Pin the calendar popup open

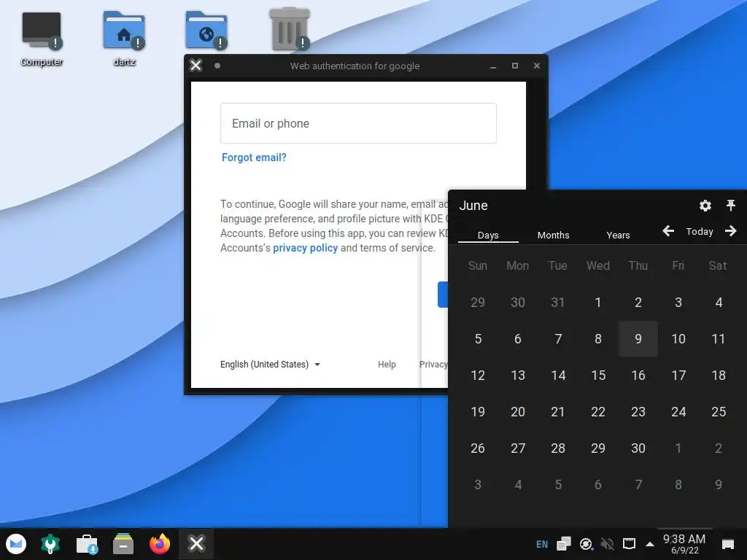pos(731,206)
